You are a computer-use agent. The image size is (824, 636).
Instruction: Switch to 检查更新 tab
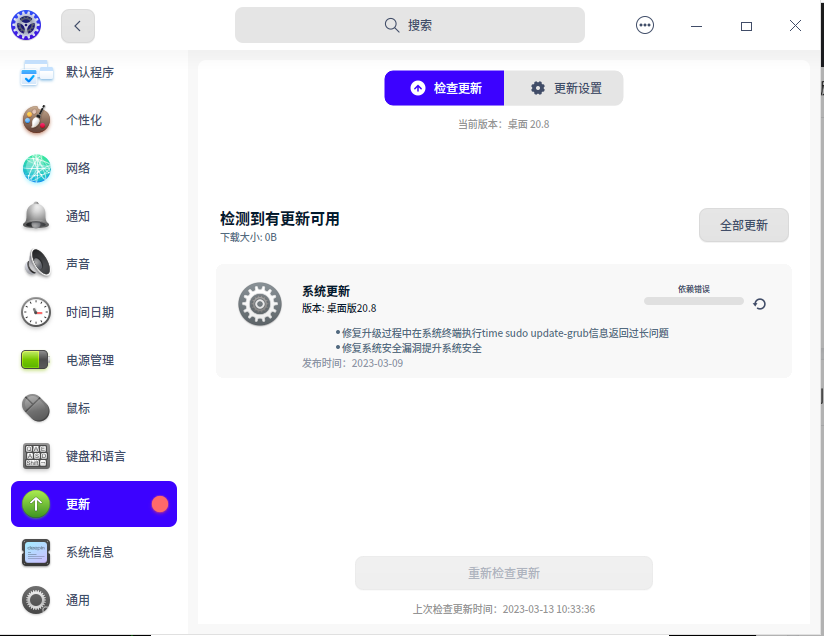tap(444, 88)
